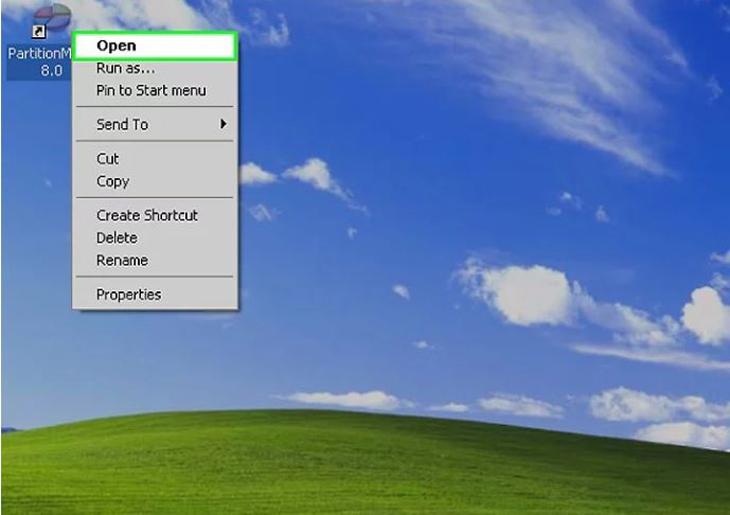Choose Rename from the menu
This screenshot has width=730, height=515.
pos(155,260)
